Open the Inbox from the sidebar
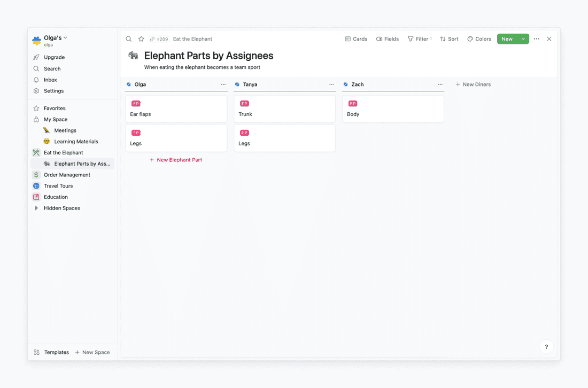Viewport: 588px width, 388px height. coord(50,80)
